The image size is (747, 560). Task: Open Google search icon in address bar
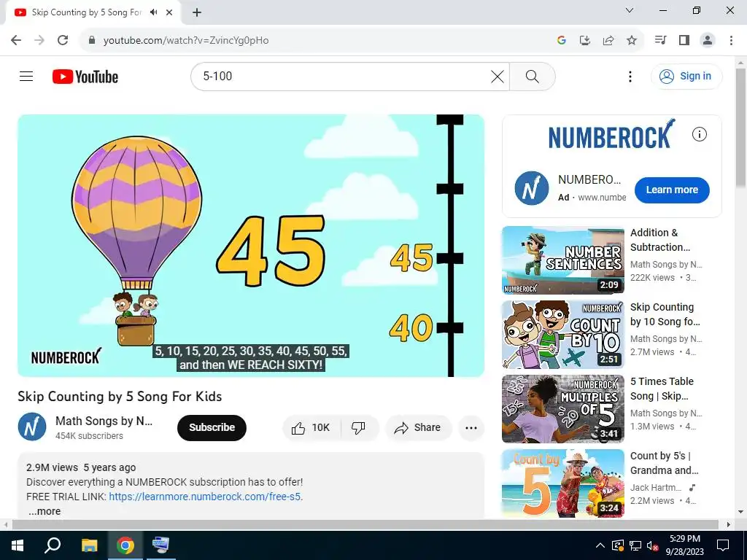click(x=562, y=40)
